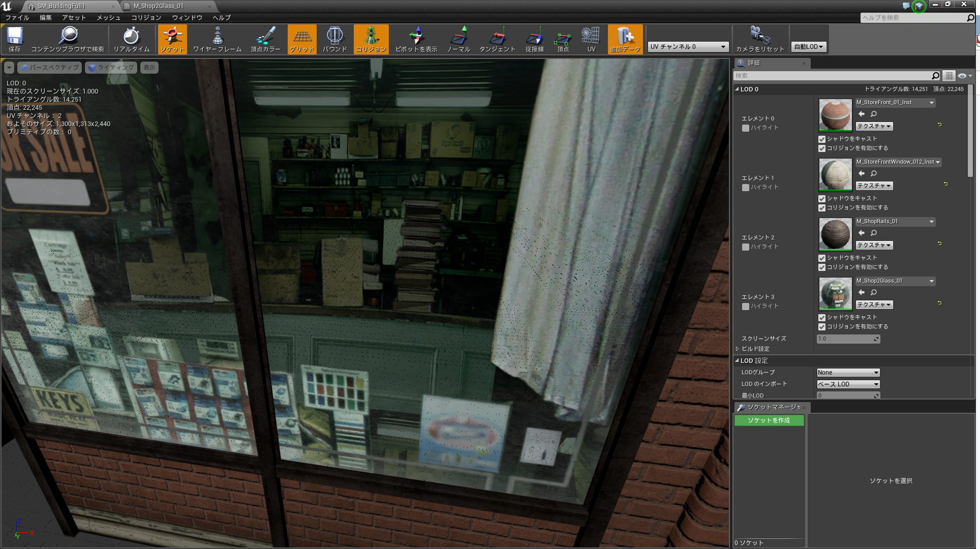The width and height of the screenshot is (980, 549).
Task: Click the Create Socket (ソケットを作成) button
Action: click(769, 420)
